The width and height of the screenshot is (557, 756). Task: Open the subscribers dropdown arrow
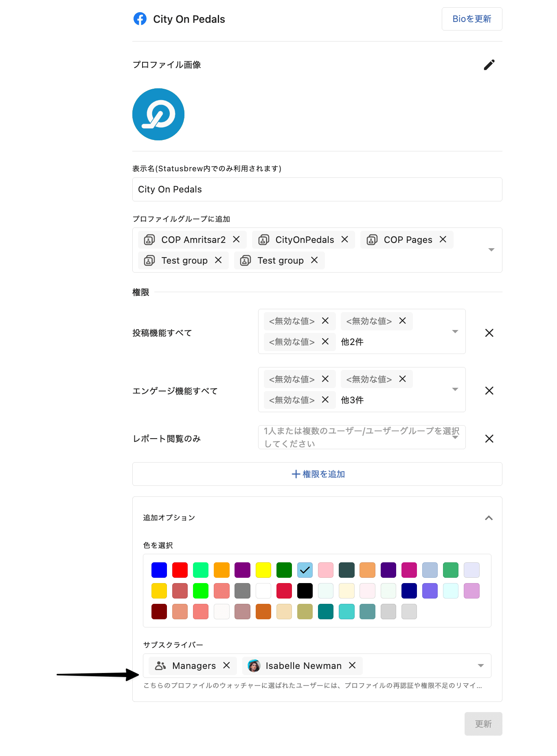pyautogui.click(x=480, y=666)
